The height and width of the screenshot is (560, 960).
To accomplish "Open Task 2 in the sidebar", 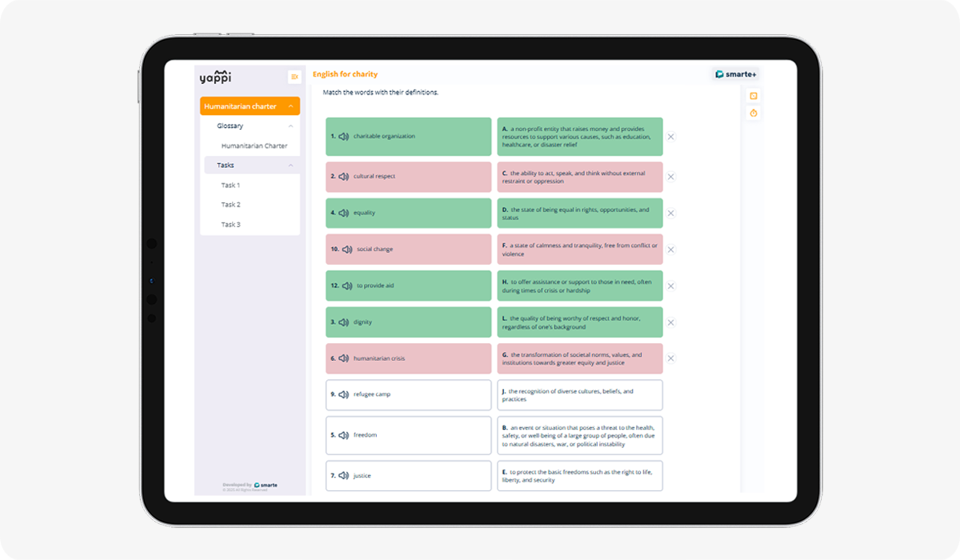I will click(230, 205).
